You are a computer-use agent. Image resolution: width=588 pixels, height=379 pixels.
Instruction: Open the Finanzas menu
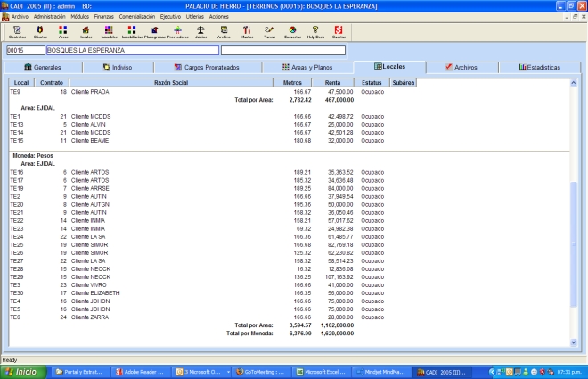coord(104,16)
